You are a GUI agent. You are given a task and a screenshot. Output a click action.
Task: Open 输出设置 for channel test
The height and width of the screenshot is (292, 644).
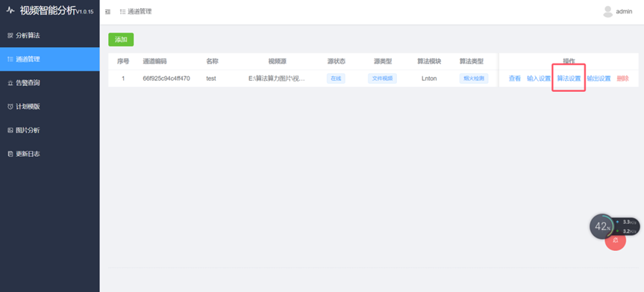coord(598,78)
